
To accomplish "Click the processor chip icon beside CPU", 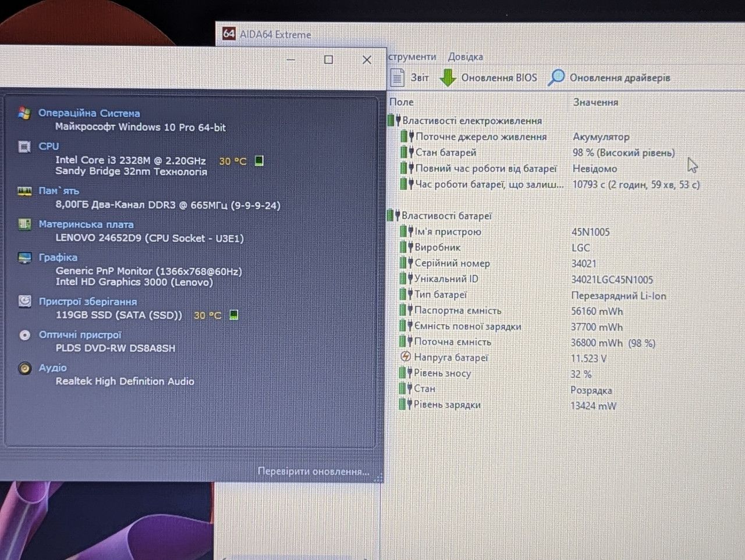I will [x=24, y=146].
